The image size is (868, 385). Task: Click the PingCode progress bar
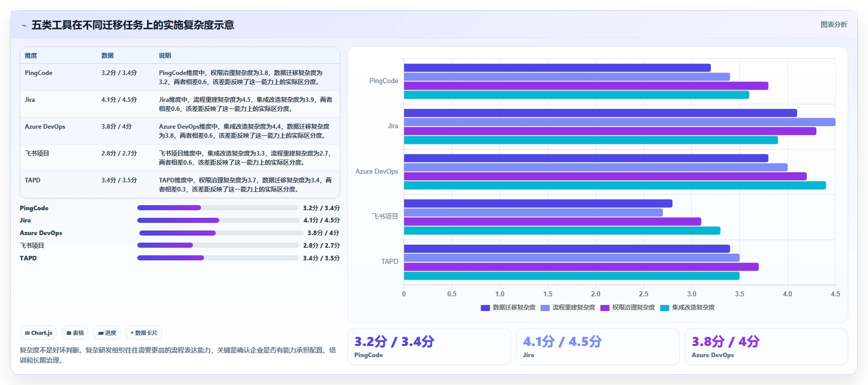[x=218, y=208]
